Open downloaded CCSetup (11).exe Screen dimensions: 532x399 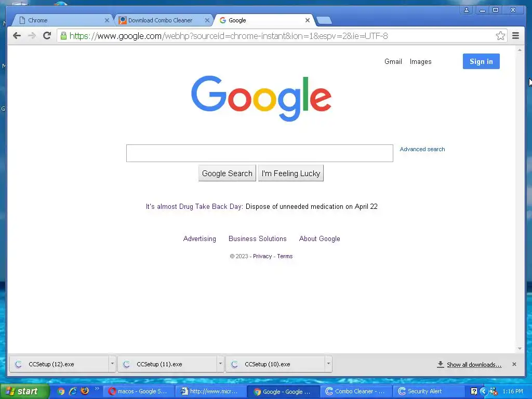point(168,364)
